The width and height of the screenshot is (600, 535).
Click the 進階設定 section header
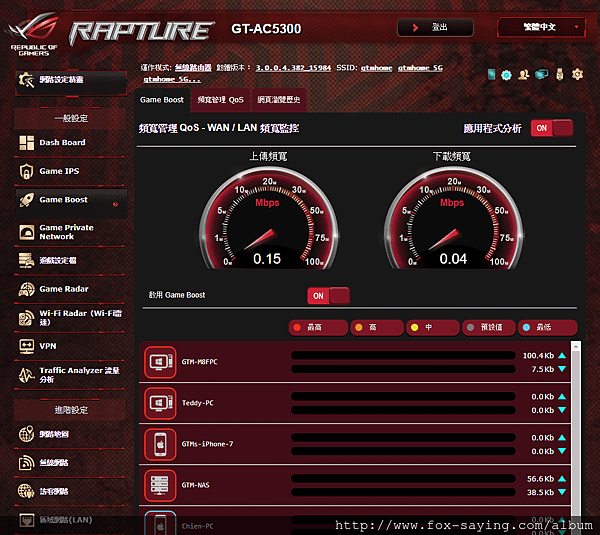70,410
